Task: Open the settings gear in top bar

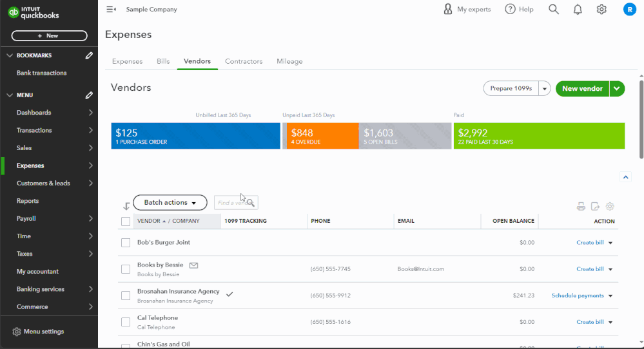Action: 601,9
